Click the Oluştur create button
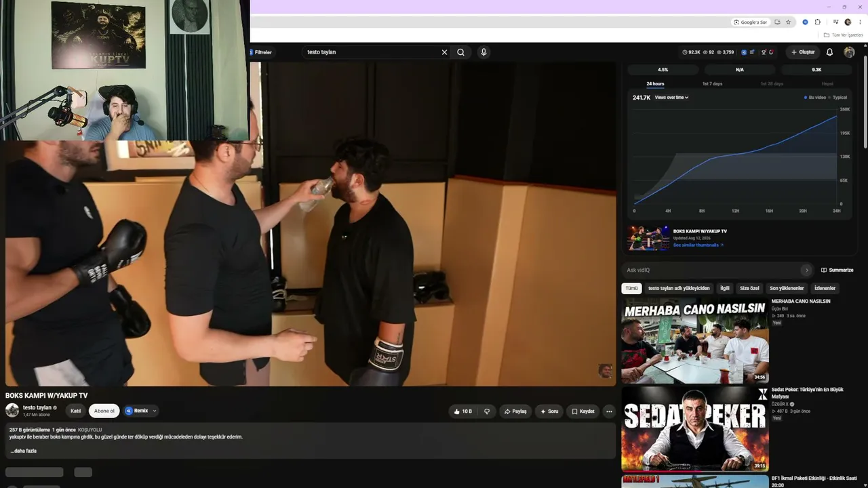The image size is (868, 488). (803, 52)
